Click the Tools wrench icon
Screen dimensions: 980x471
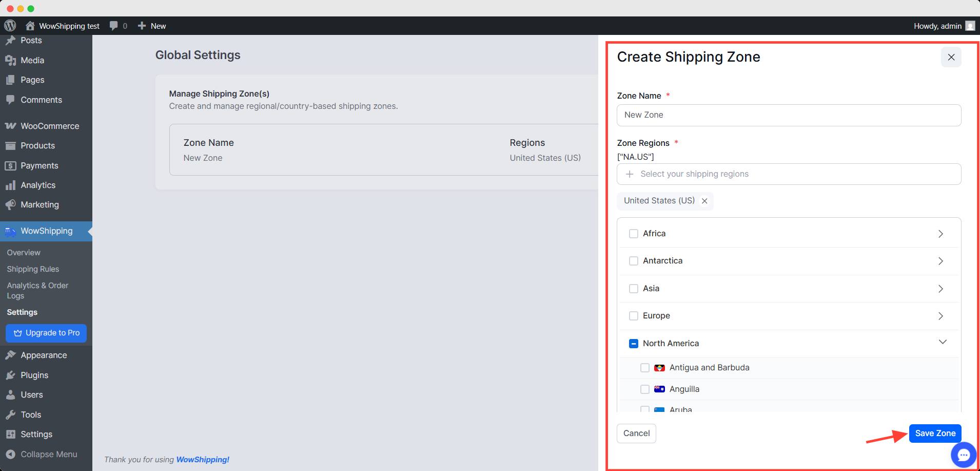click(10, 415)
